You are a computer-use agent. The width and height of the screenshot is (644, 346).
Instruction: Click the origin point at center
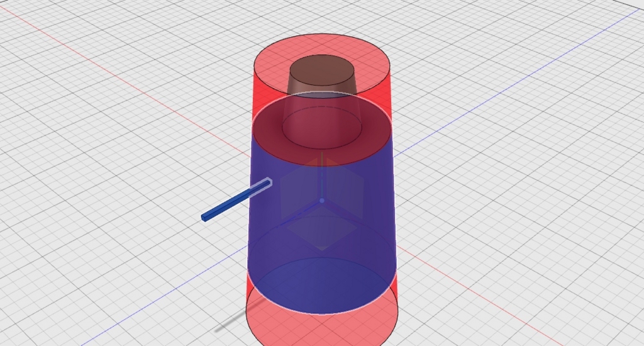tap(322, 201)
